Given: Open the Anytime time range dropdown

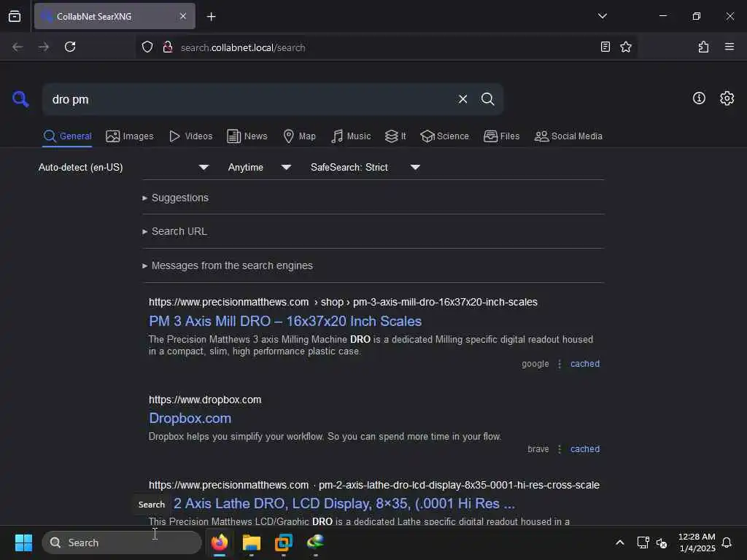Looking at the screenshot, I should tap(259, 167).
